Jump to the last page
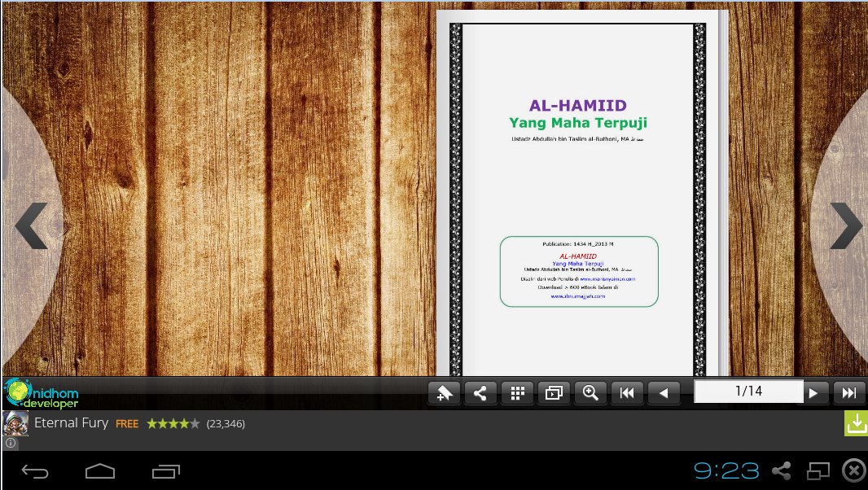Viewport: 868px width, 490px height. tap(848, 393)
